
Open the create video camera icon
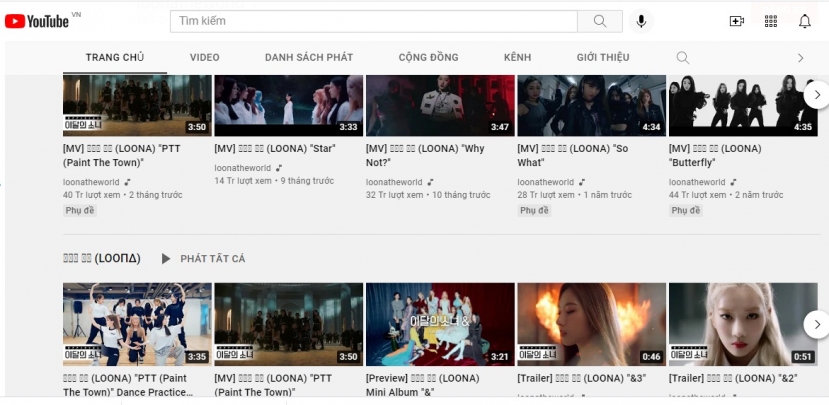(x=736, y=21)
